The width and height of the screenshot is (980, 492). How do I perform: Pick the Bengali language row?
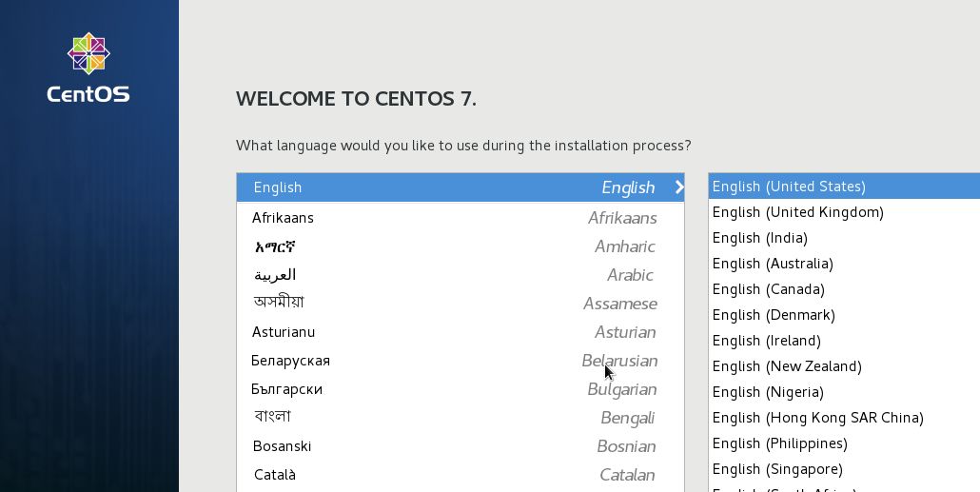[x=461, y=418]
